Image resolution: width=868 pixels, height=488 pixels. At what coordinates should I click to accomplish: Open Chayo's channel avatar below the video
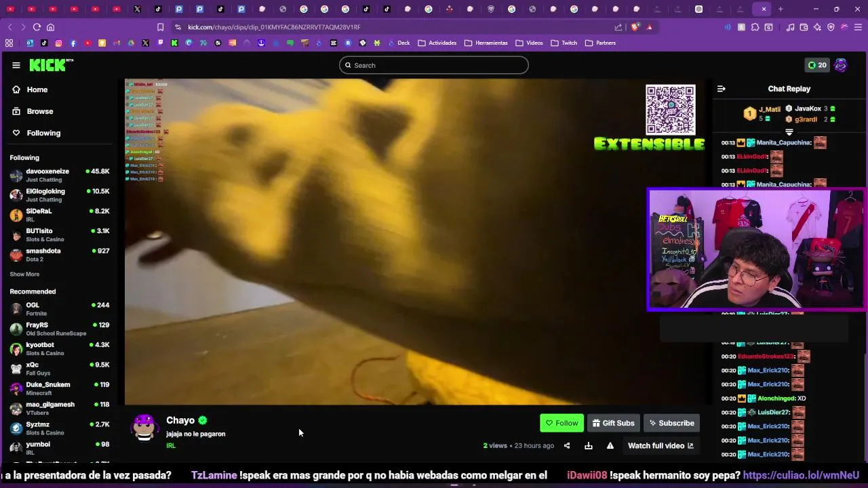(x=144, y=428)
